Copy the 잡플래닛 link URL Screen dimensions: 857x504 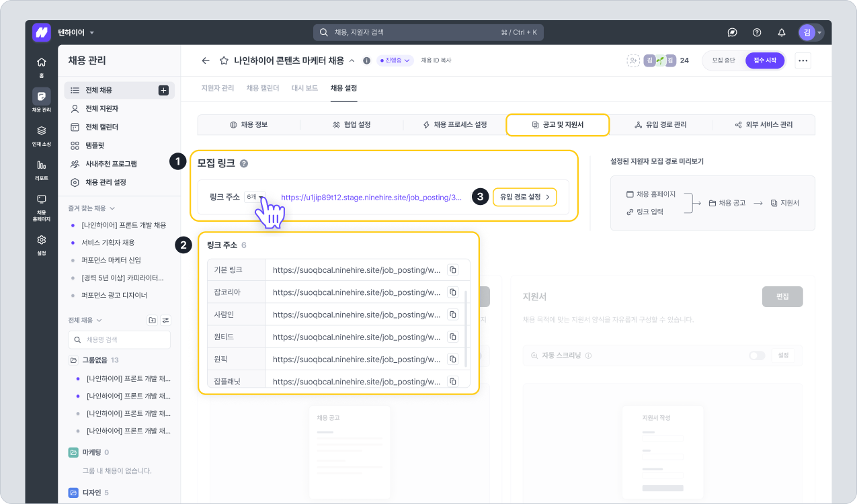point(453,381)
